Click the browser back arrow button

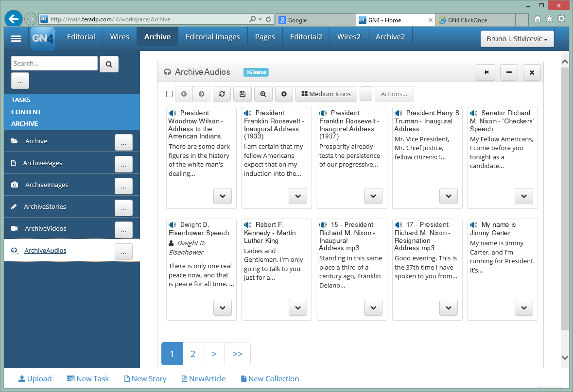[x=14, y=18]
